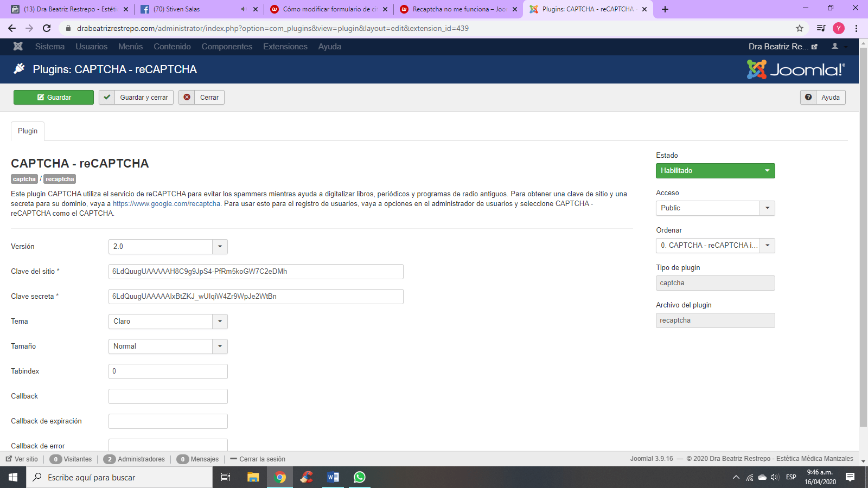Open the Chrome three-dot menu
The width and height of the screenshot is (868, 488).
tap(856, 28)
